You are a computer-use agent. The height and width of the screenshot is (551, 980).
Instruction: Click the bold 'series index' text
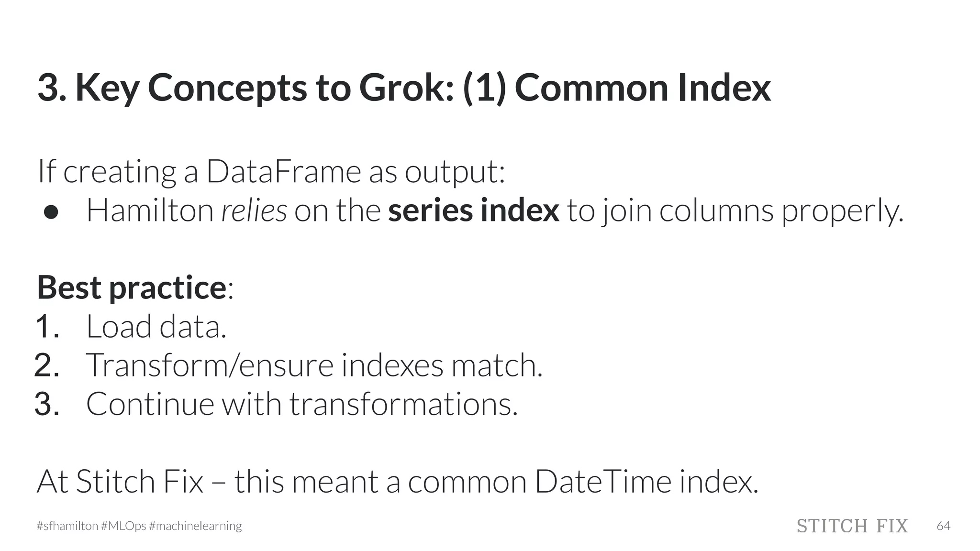[x=473, y=210]
